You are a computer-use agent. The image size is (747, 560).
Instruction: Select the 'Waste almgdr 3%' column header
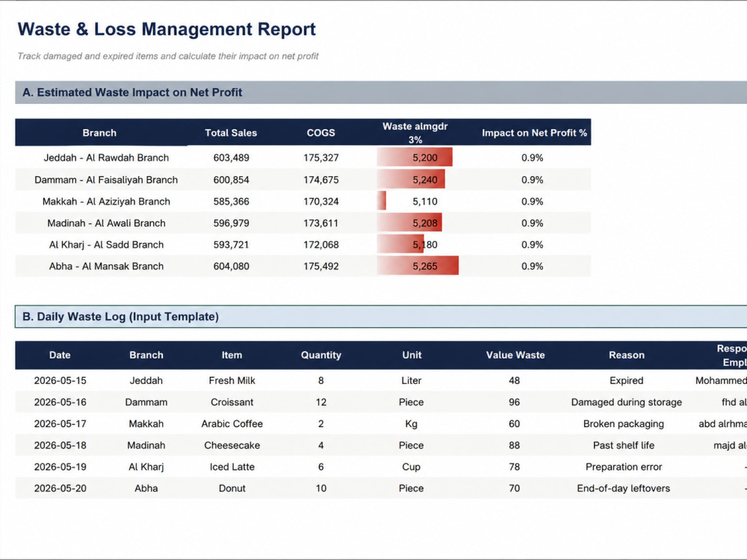point(415,133)
